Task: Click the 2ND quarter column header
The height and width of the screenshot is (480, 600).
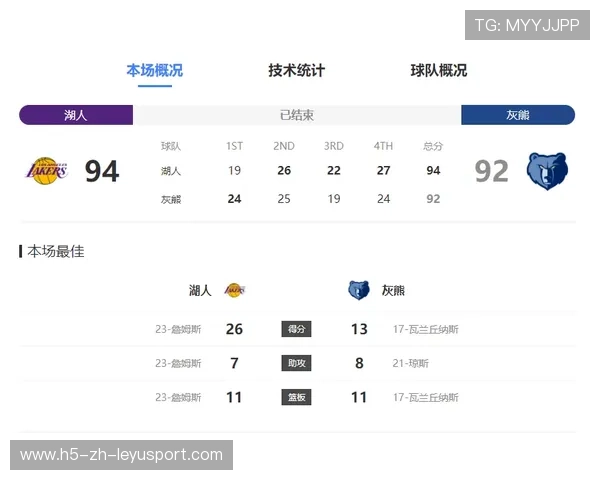Action: pos(284,146)
